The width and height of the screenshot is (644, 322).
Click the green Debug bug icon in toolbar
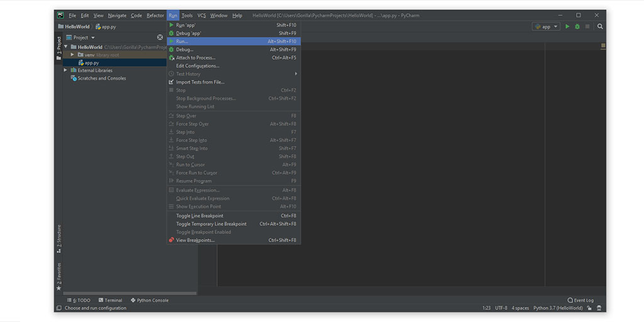click(577, 26)
